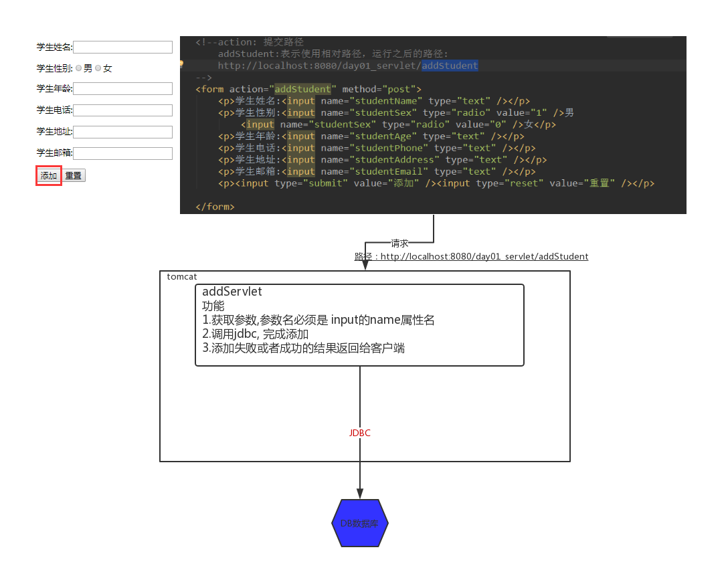Click the tomcat container label
Image resolution: width=728 pixels, height=588 pixels.
[x=182, y=276]
